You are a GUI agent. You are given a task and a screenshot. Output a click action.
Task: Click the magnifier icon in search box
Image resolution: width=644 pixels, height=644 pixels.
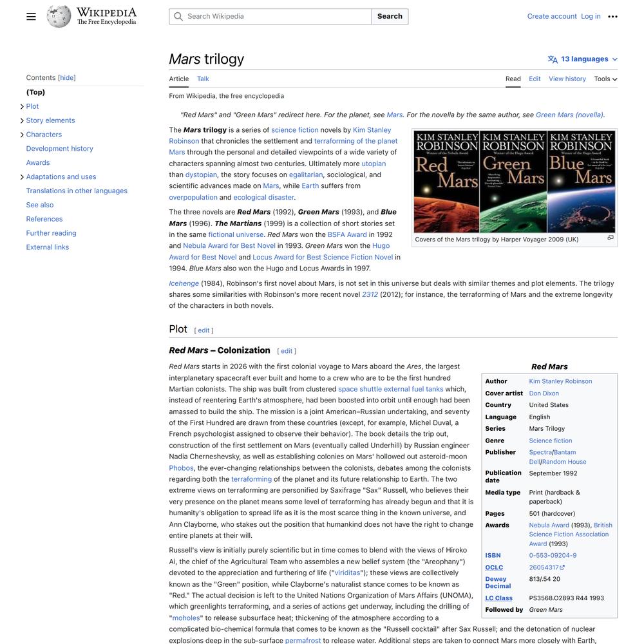pos(178,17)
